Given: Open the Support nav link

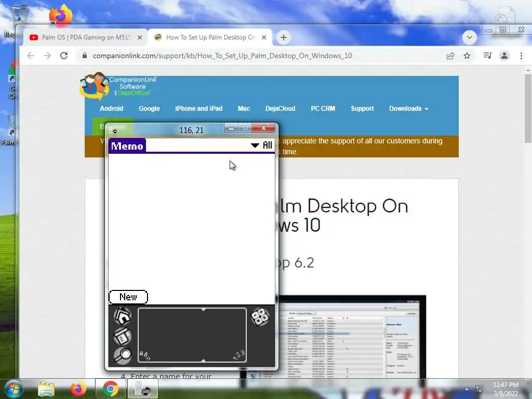Looking at the screenshot, I should (362, 109).
